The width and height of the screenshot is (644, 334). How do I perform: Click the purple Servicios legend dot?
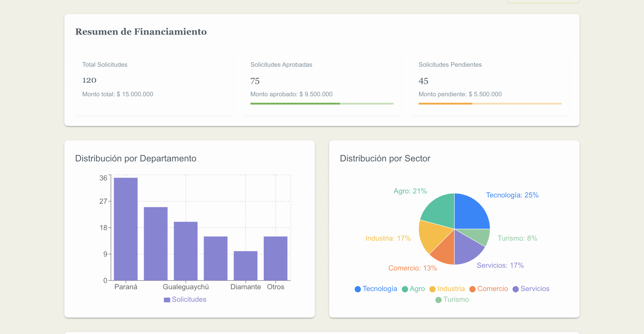tap(515, 289)
